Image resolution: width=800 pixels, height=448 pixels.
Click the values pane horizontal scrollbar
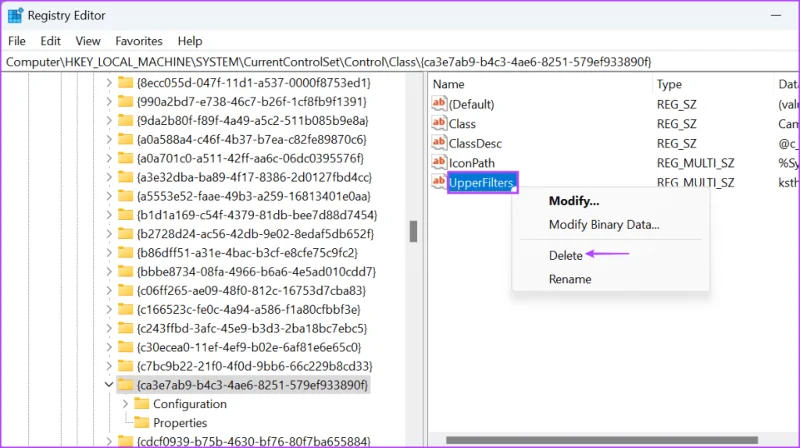click(602, 440)
